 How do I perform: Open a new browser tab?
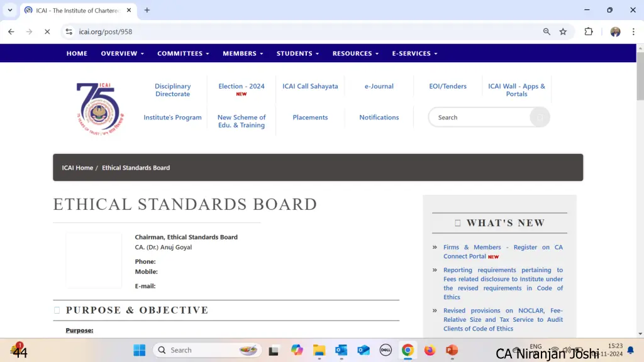coord(147,10)
